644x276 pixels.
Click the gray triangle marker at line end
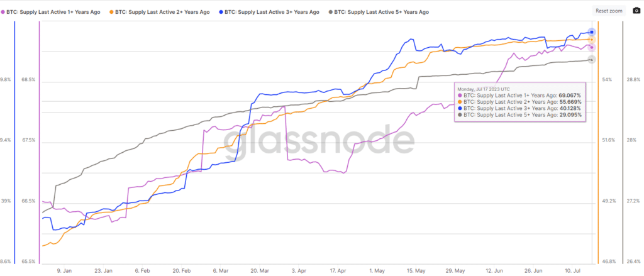[x=591, y=60]
